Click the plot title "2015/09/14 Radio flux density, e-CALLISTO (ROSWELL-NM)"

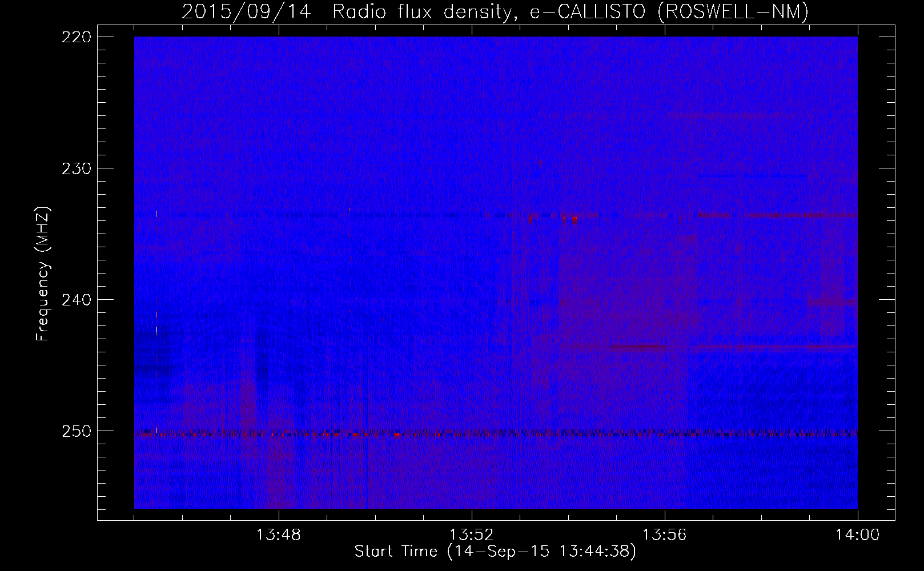tap(495, 11)
